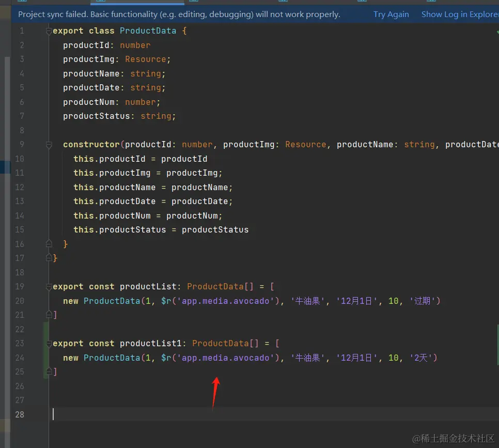The height and width of the screenshot is (448, 499).
Task: Click 'this.productStatus' assignment on line 15
Action: click(161, 229)
